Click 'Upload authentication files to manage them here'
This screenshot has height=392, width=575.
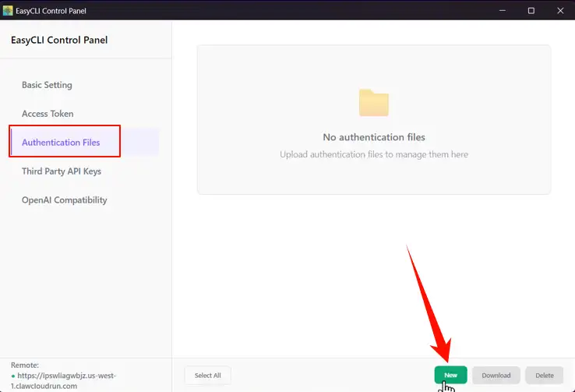click(374, 154)
